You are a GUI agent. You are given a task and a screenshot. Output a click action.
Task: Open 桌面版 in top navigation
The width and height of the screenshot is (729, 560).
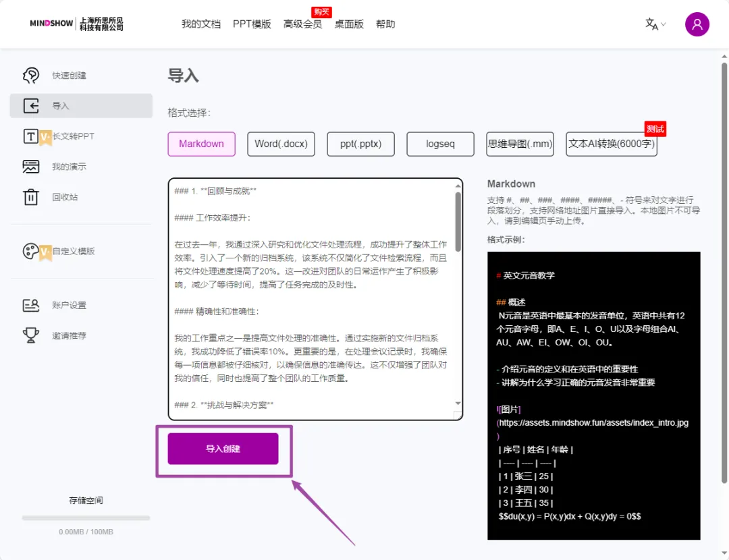coord(349,24)
